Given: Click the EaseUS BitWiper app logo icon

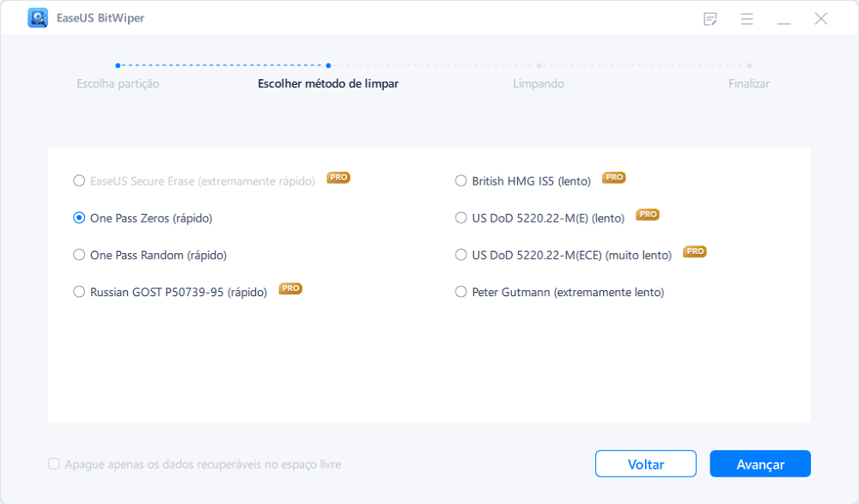Looking at the screenshot, I should 38,18.
